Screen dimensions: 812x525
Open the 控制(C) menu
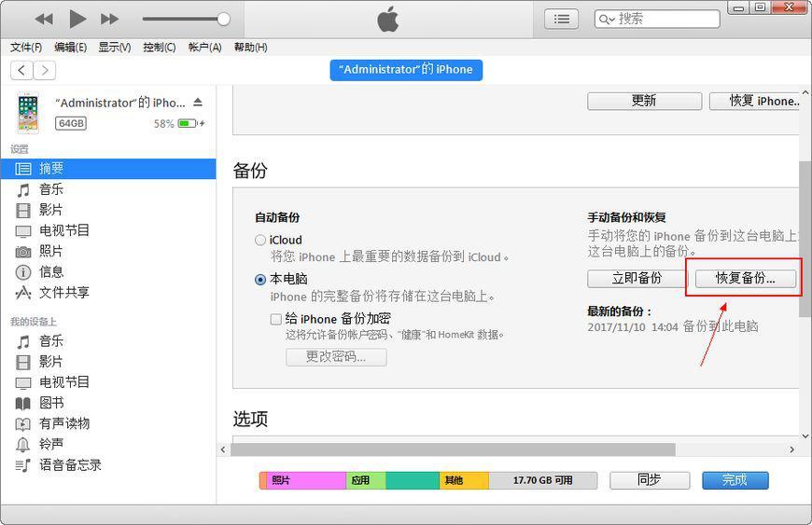click(160, 47)
